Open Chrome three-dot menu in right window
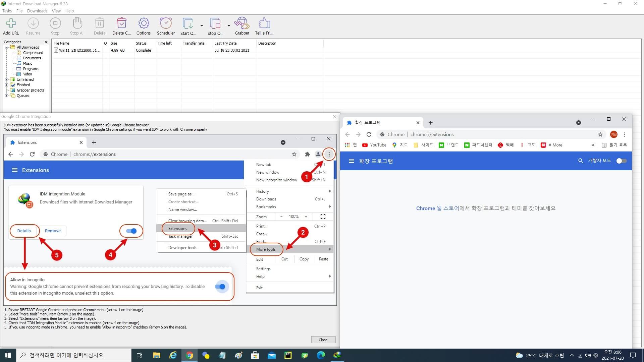 point(625,134)
